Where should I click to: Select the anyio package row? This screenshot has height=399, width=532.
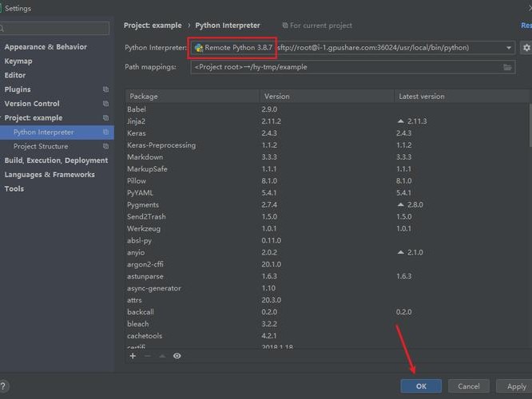pos(327,252)
